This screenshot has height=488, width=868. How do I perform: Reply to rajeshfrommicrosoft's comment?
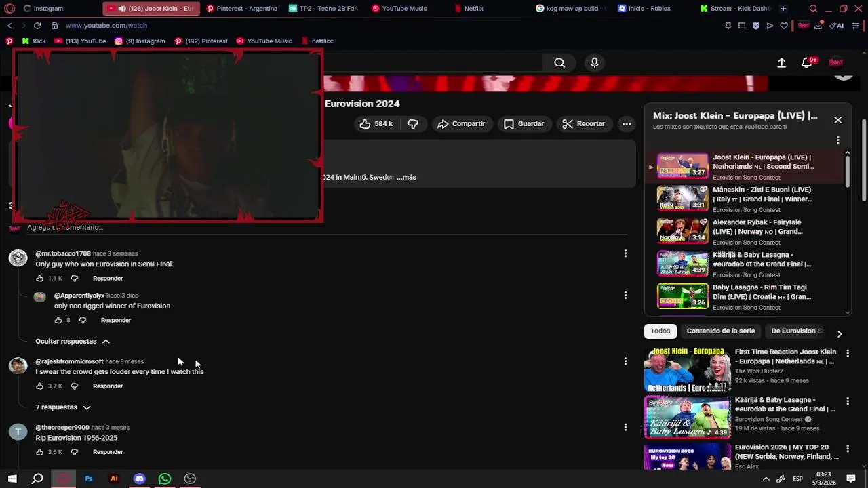108,386
